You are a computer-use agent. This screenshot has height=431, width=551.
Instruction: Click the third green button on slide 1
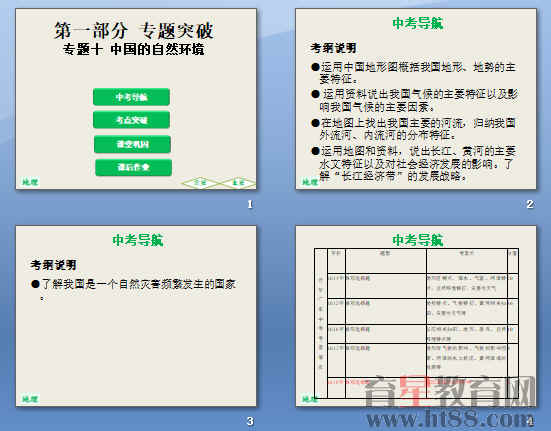[132, 144]
